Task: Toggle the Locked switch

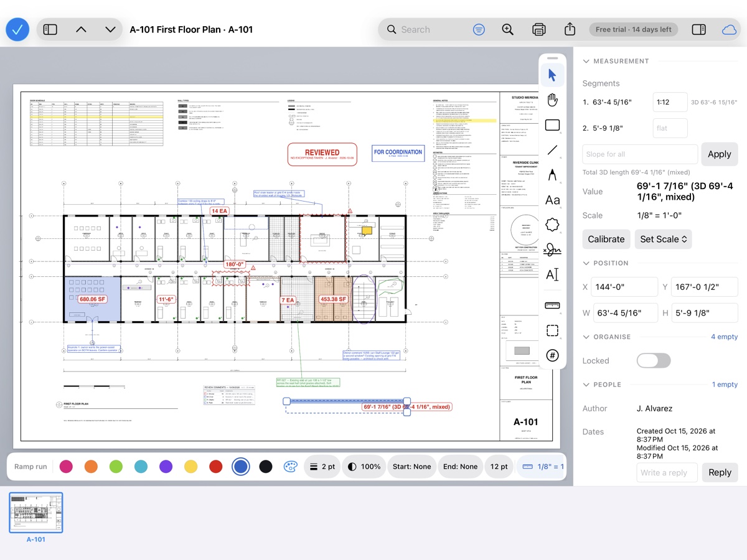Action: point(654,361)
